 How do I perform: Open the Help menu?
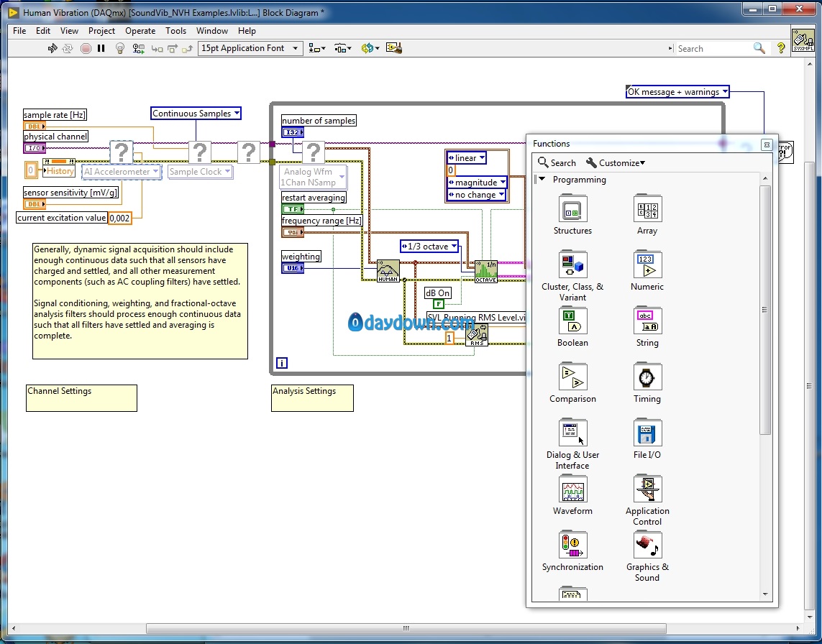(247, 31)
